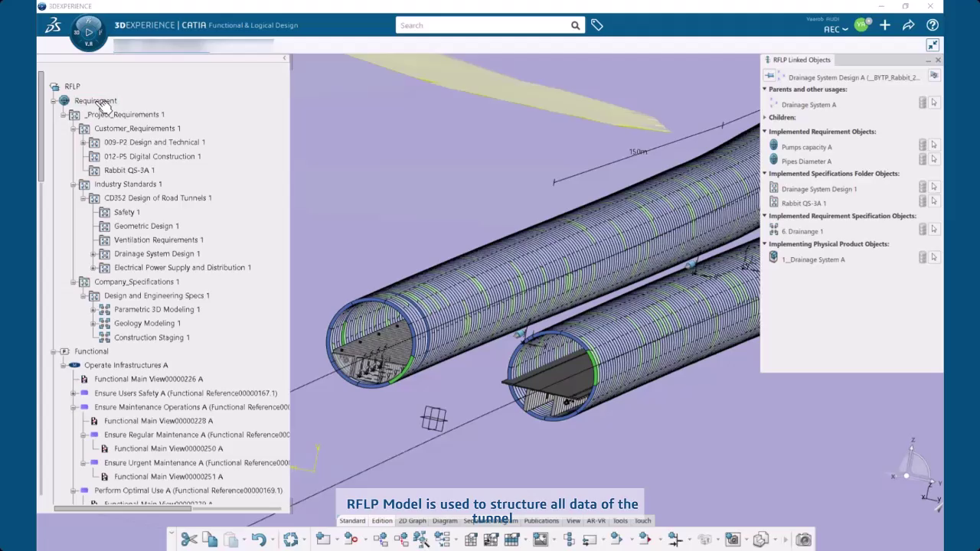Image resolution: width=980 pixels, height=551 pixels.
Task: Click the tag icon beside search bar
Action: tap(597, 25)
